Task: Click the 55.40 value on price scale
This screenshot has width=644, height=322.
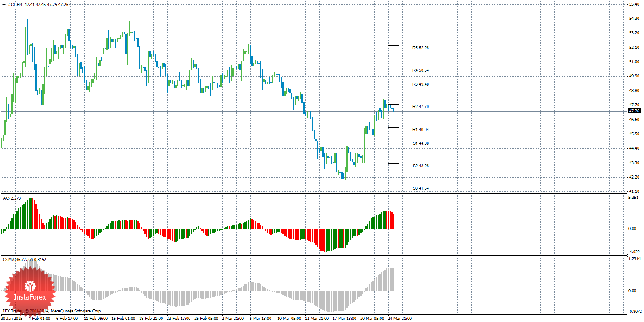Action: pyautogui.click(x=634, y=4)
